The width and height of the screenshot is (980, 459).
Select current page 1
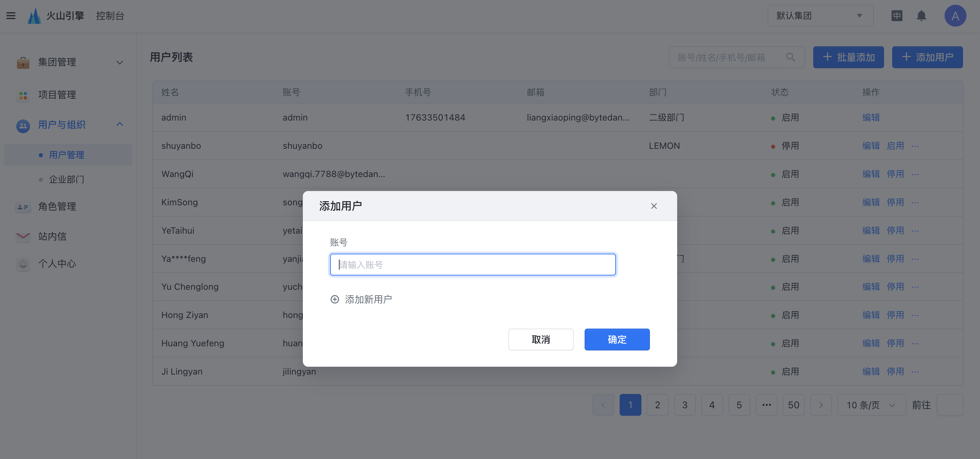631,405
